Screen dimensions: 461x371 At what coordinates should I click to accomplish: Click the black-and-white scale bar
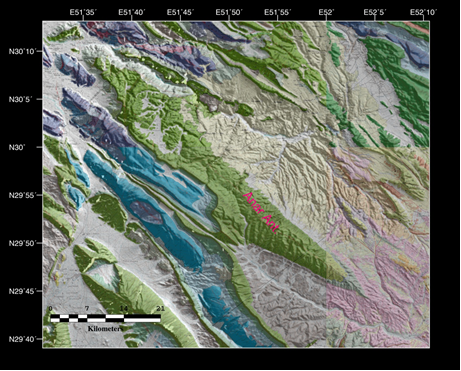coord(105,318)
